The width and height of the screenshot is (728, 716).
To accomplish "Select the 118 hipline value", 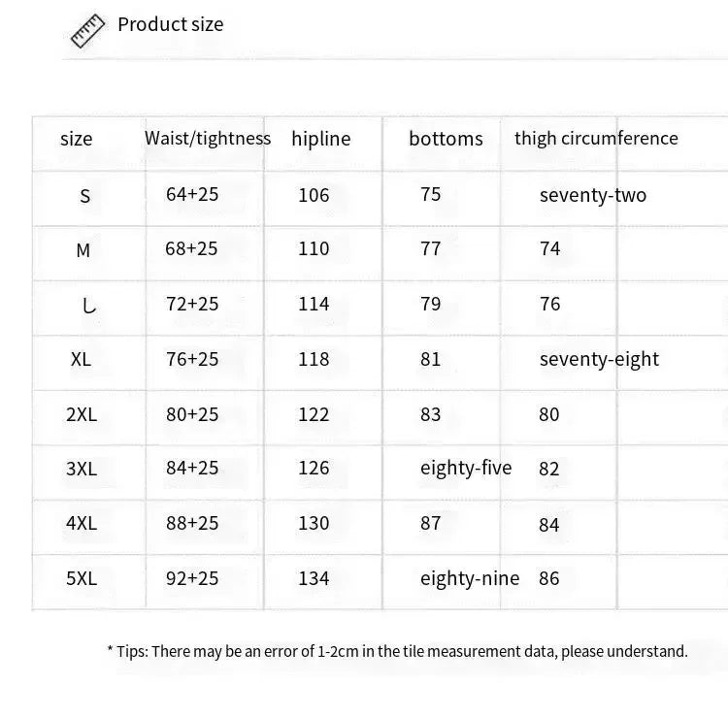I will point(314,359).
